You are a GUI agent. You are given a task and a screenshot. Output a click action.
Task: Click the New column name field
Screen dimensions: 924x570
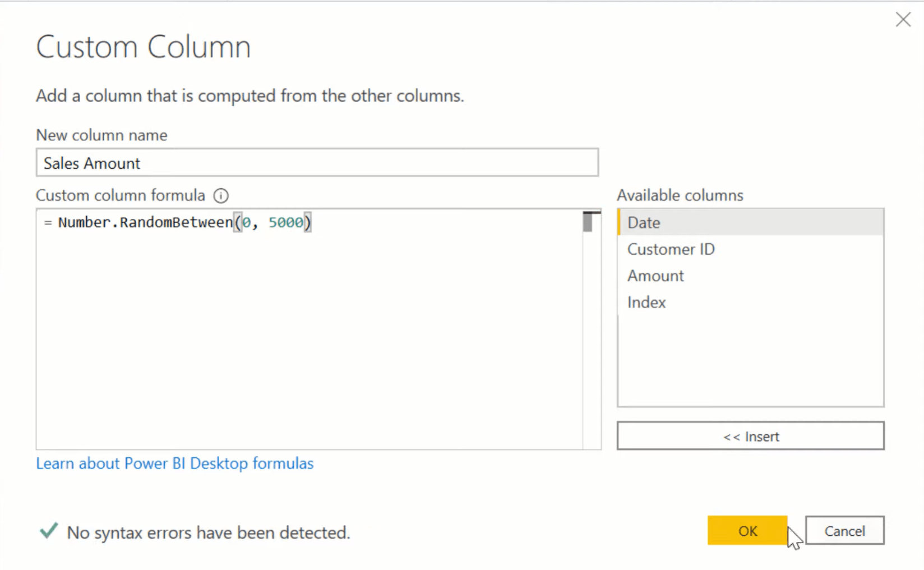pyautogui.click(x=317, y=163)
